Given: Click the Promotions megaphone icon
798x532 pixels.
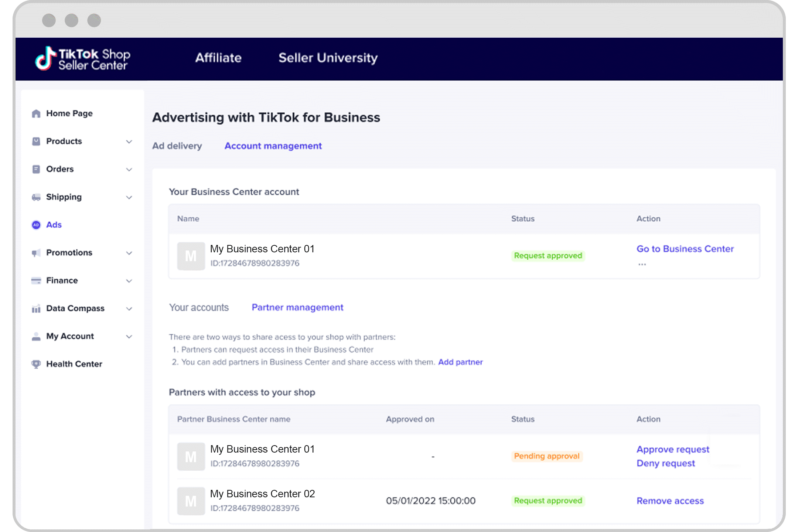Looking at the screenshot, I should click(x=36, y=253).
